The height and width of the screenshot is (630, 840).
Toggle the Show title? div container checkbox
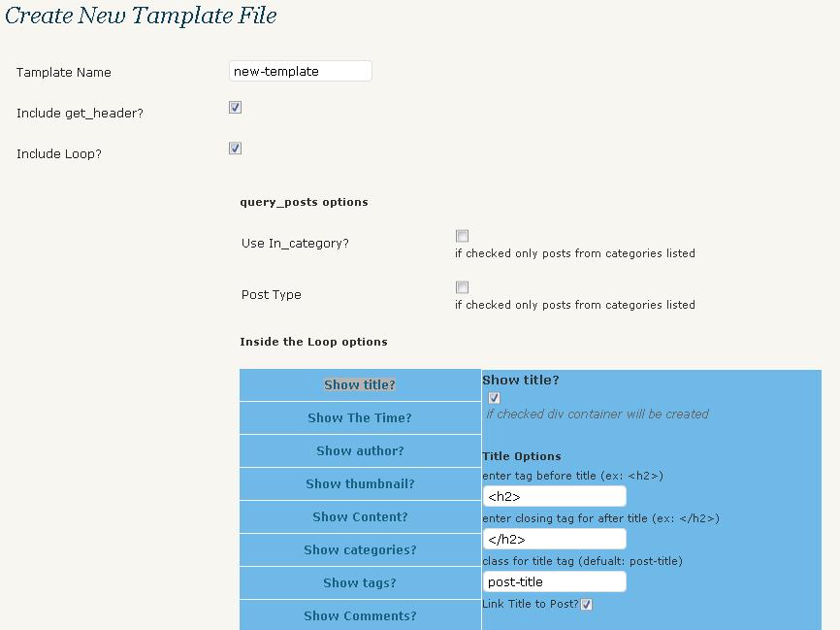494,398
